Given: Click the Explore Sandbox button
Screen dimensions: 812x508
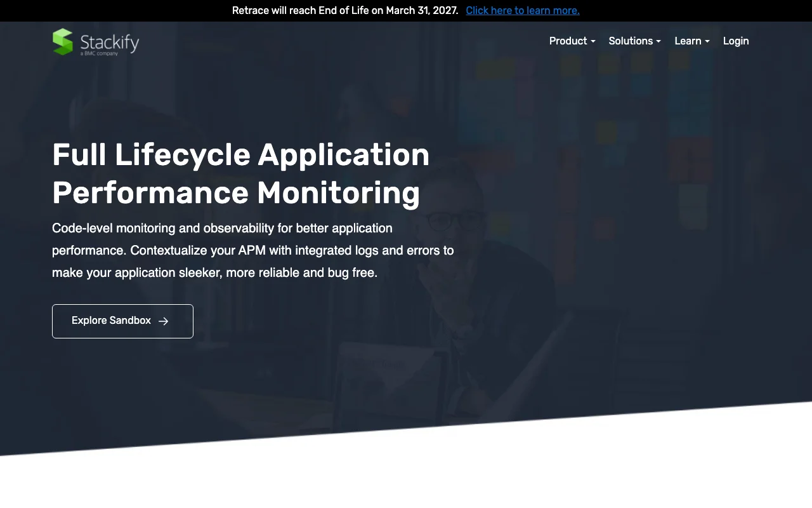Looking at the screenshot, I should [122, 321].
